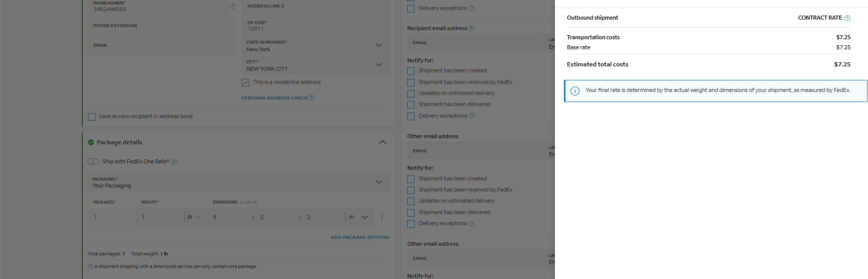Click help icon for third Delivery exceptions
Viewport: 868px width, 279px height.
pos(472,224)
